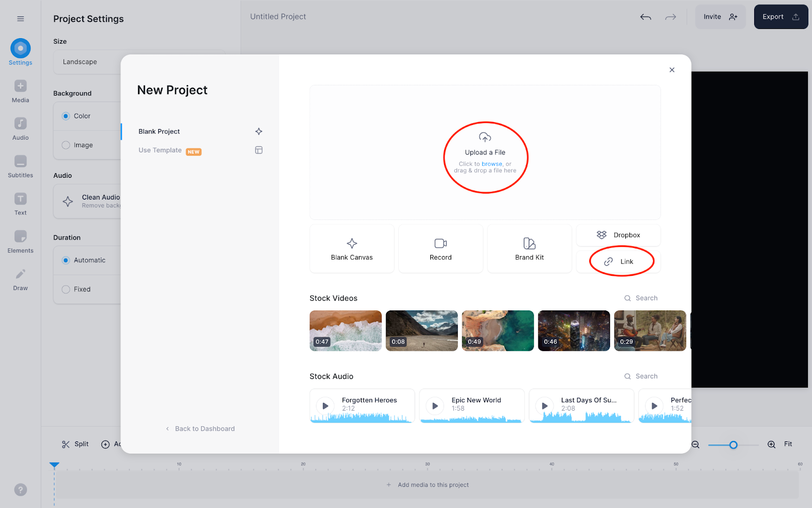Search Stock Videos

click(x=641, y=298)
